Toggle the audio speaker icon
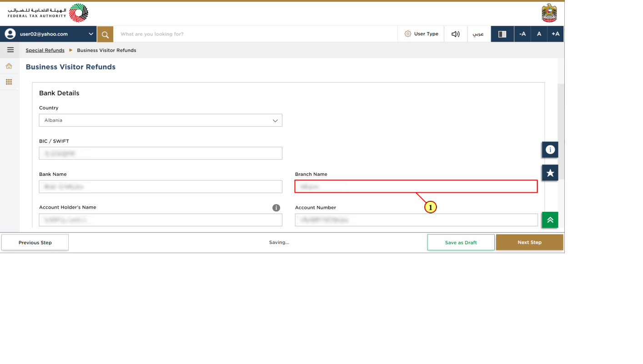Viewport: 643px width, 364px height. click(x=456, y=34)
